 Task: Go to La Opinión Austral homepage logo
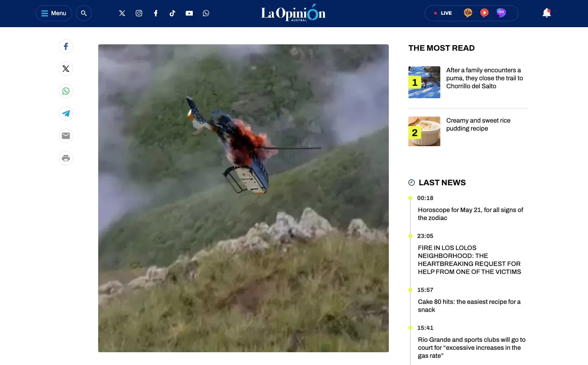[293, 13]
